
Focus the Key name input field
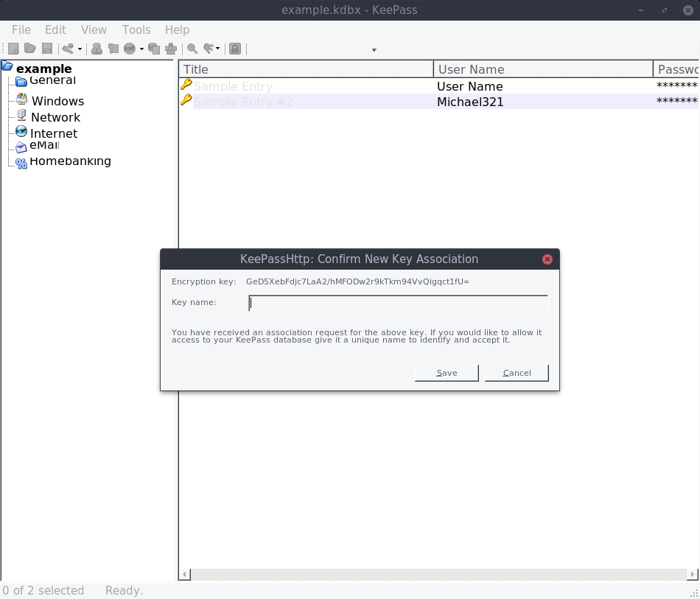point(398,303)
